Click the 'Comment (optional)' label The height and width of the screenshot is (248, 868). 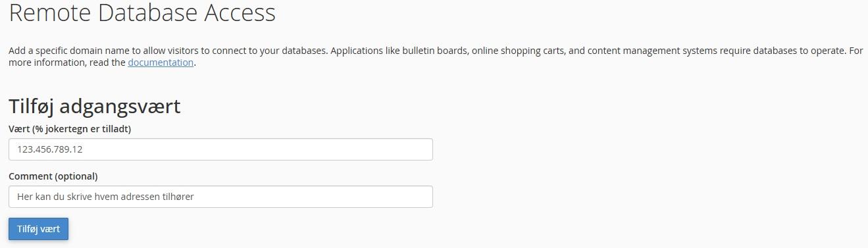tap(53, 176)
